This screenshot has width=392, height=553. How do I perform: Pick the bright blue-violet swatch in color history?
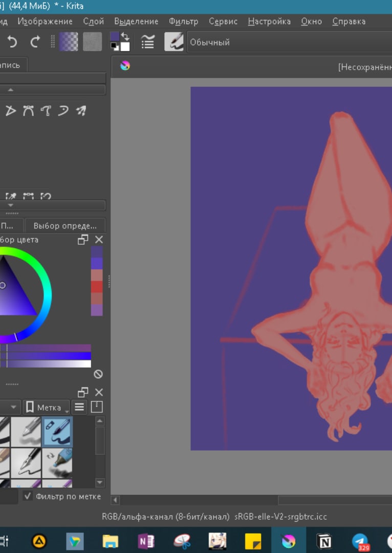(97, 264)
